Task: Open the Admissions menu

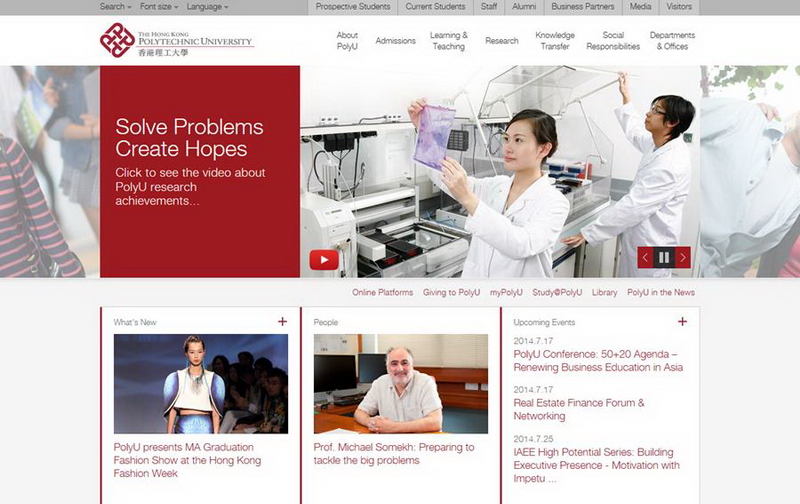Action: (x=395, y=41)
